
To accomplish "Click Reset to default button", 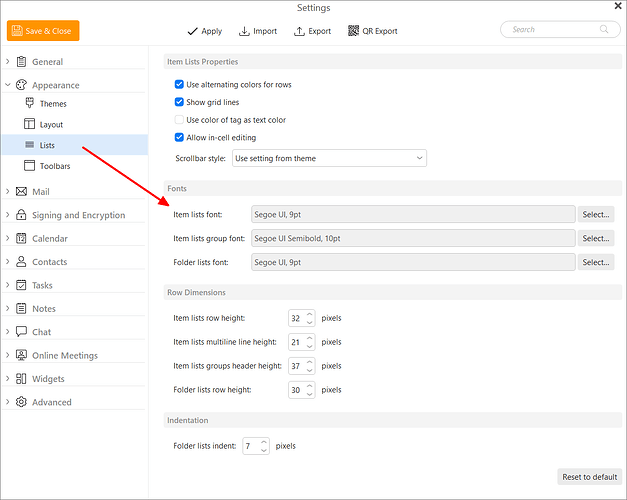I will point(589,477).
